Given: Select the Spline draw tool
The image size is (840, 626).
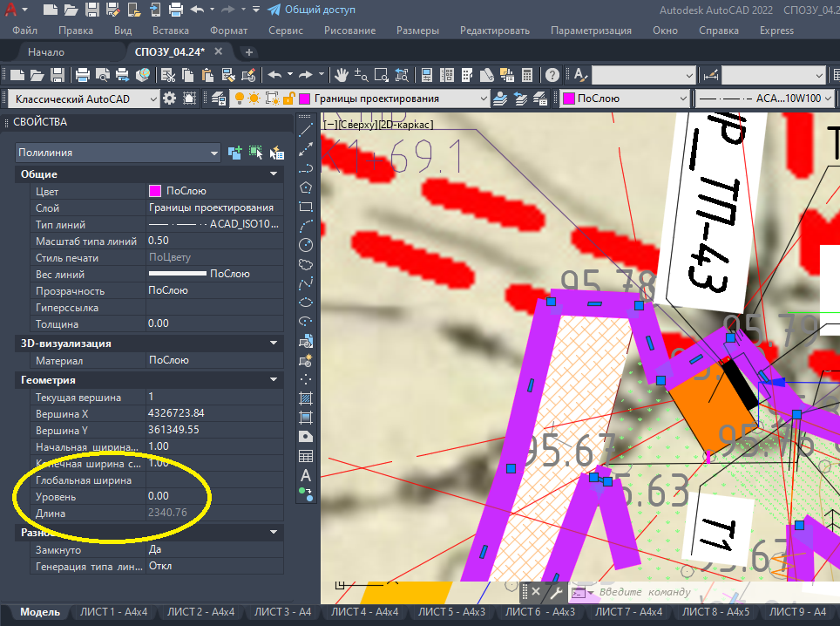Looking at the screenshot, I should coord(305,283).
